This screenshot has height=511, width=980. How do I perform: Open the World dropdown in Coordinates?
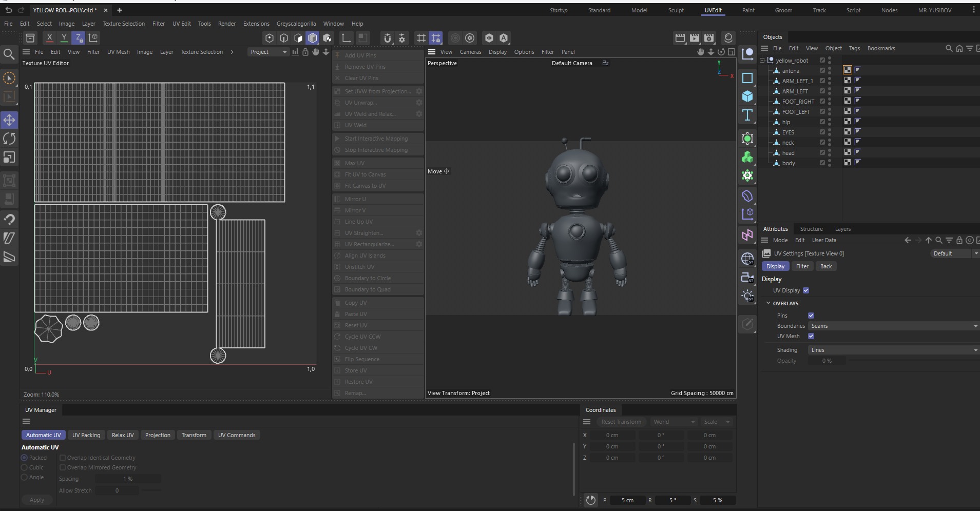(x=674, y=422)
